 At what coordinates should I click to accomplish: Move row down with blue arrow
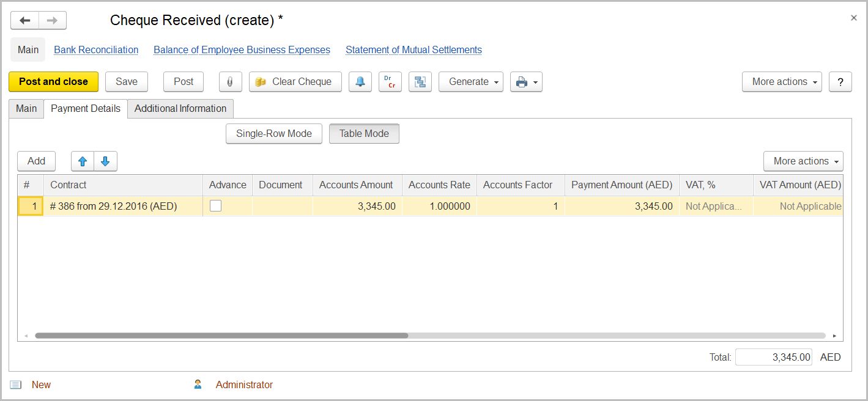point(105,161)
